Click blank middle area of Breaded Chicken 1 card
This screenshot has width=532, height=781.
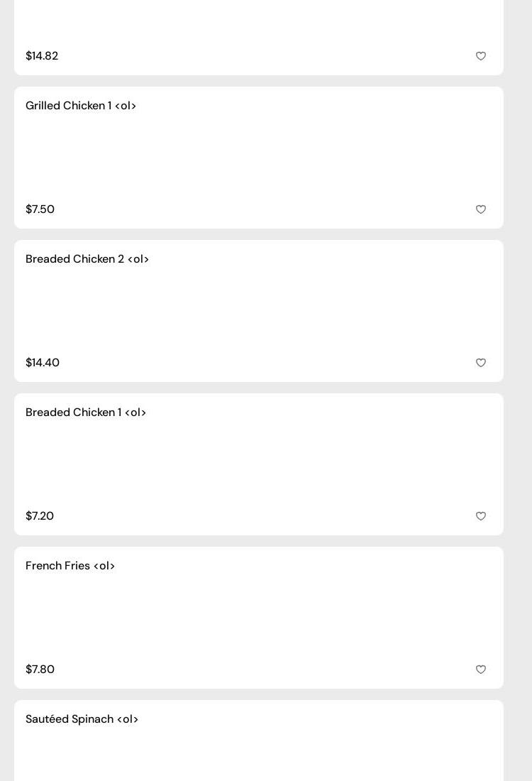click(259, 464)
